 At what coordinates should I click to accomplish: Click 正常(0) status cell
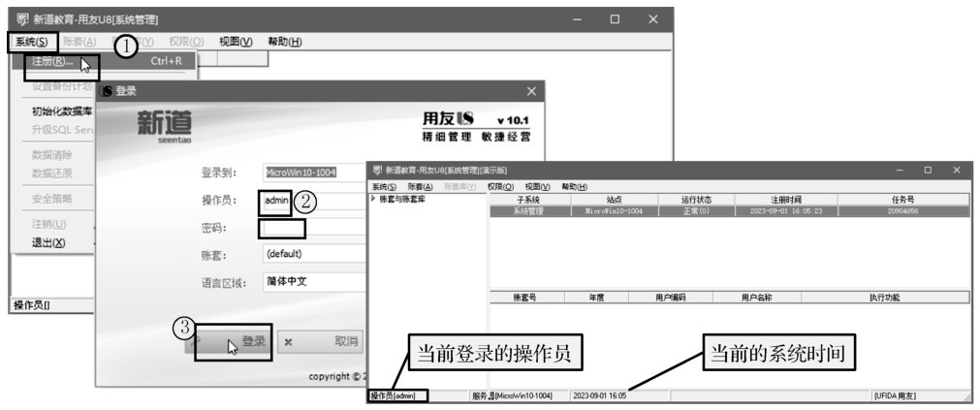[x=696, y=211]
